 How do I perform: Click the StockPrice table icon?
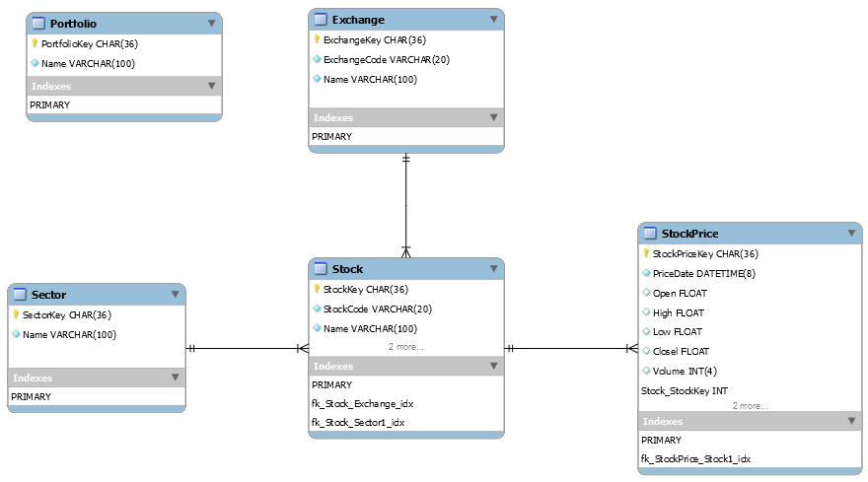[x=650, y=234]
